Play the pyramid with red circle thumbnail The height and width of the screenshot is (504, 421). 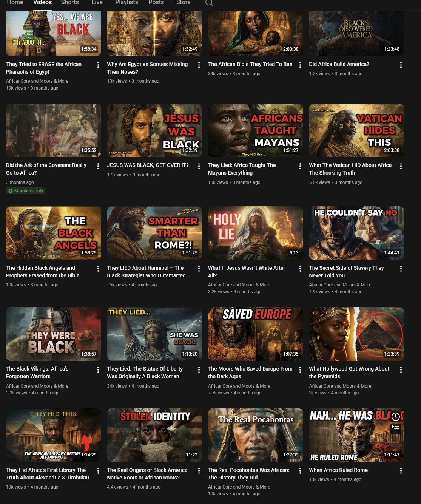[356, 334]
